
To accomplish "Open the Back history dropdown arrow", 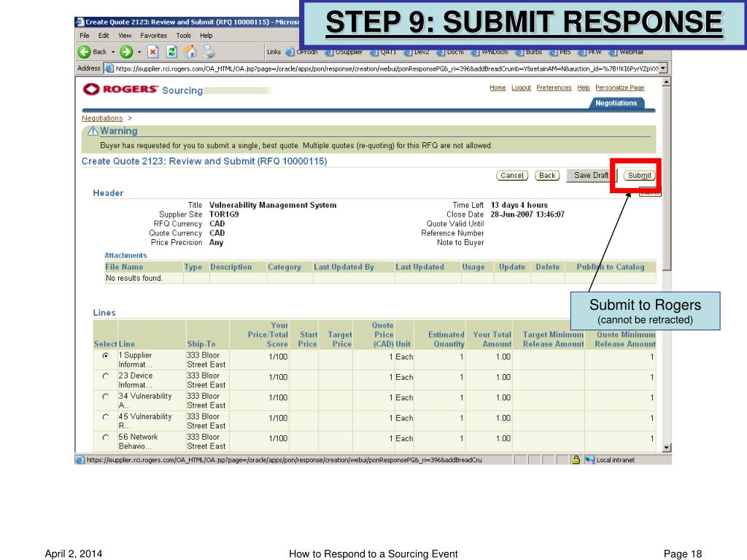I will (113, 52).
